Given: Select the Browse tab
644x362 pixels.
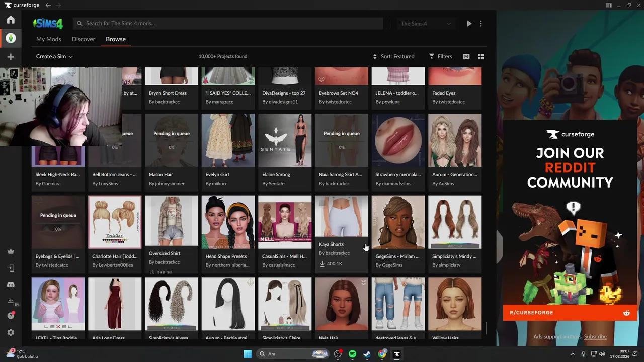Looking at the screenshot, I should click(x=116, y=39).
